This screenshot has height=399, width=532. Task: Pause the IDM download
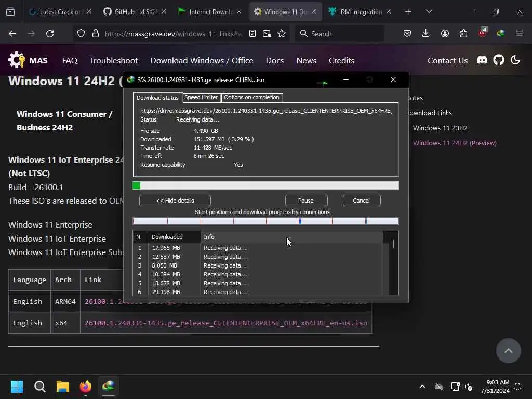(x=306, y=201)
